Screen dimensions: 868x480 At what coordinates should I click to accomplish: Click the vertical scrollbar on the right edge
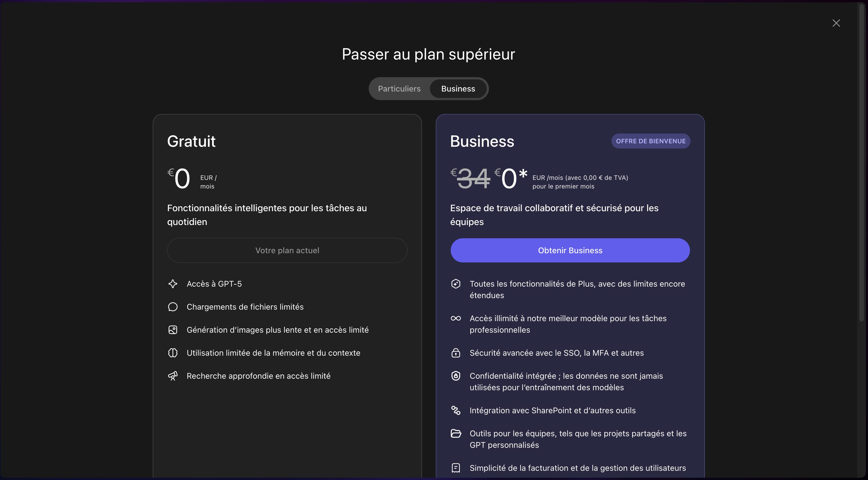tap(862, 162)
